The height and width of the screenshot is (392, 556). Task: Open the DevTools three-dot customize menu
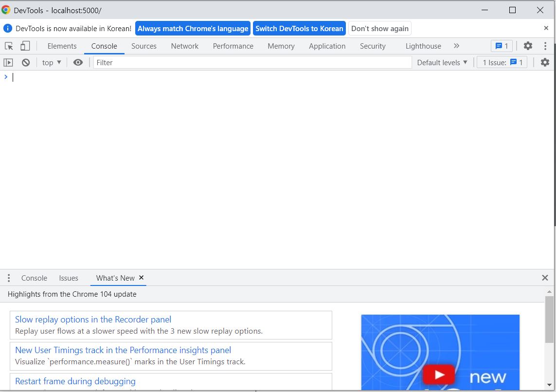coord(545,46)
